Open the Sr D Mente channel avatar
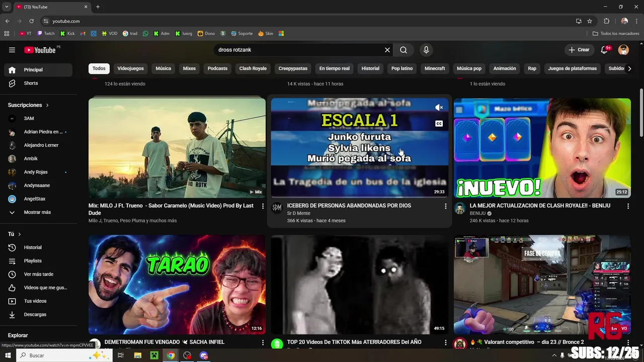644x362 pixels. pos(277,208)
